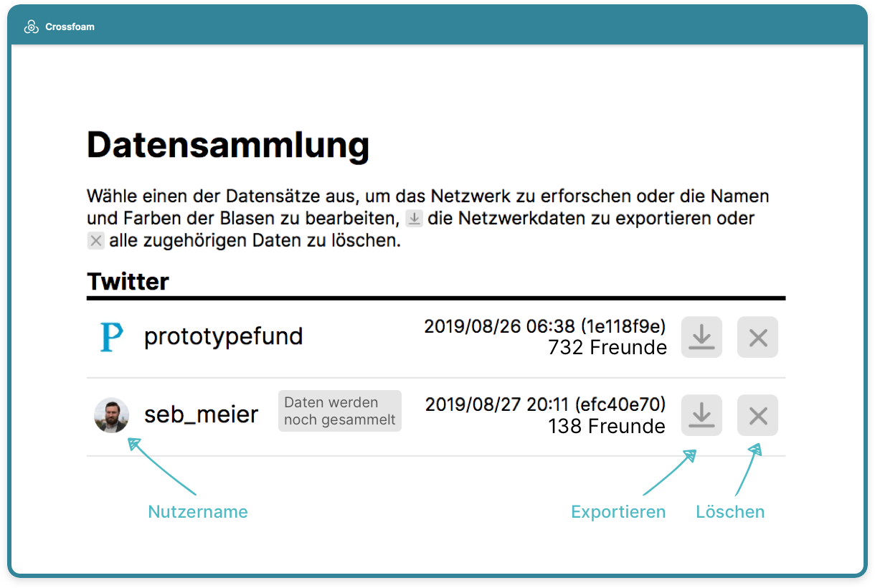Image resolution: width=875 pixels, height=588 pixels.
Task: Click the prototypefund blue P avatar
Action: pyautogui.click(x=111, y=337)
